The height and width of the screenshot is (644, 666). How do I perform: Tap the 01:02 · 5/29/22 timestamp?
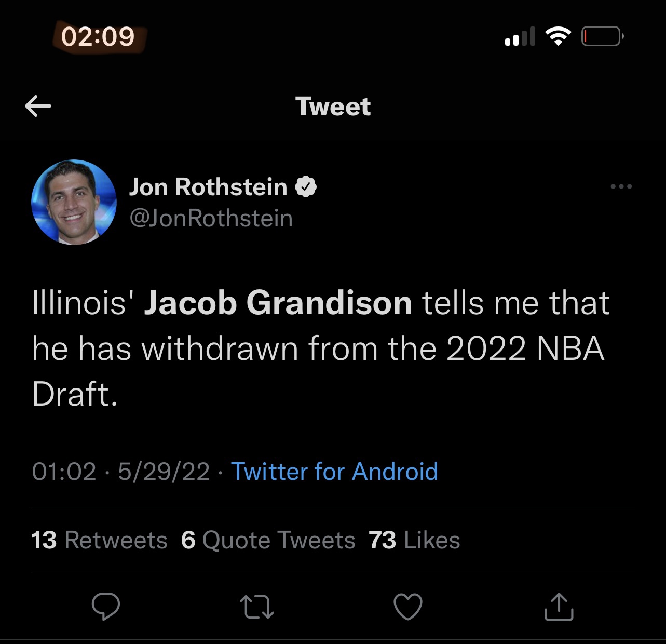[120, 472]
